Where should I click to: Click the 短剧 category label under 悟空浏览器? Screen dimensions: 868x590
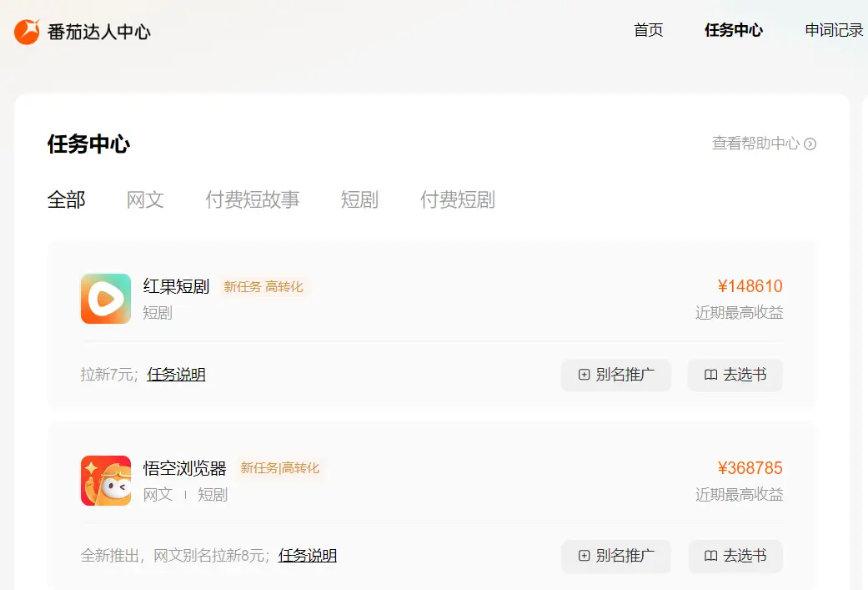(x=213, y=494)
